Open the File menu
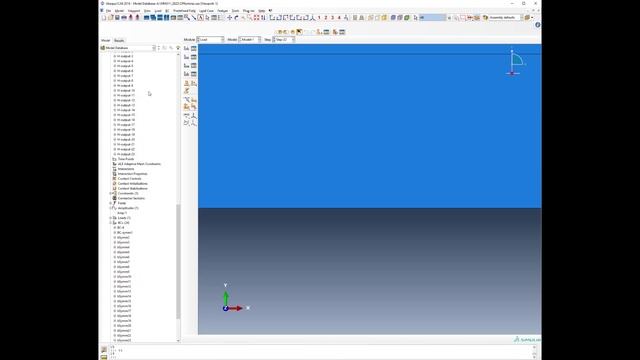The height and width of the screenshot is (360, 640). click(108, 11)
